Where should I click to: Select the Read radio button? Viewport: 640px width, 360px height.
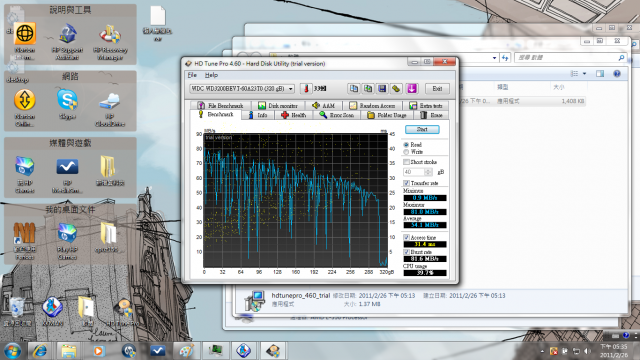(x=406, y=144)
